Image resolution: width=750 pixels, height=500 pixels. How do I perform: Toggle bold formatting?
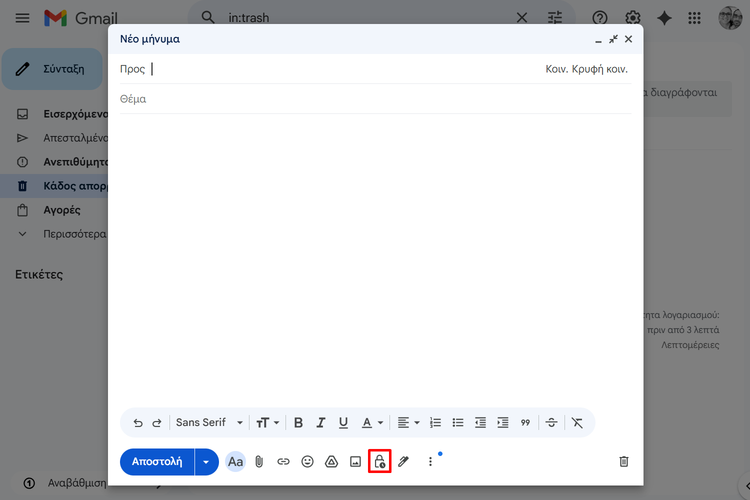298,423
